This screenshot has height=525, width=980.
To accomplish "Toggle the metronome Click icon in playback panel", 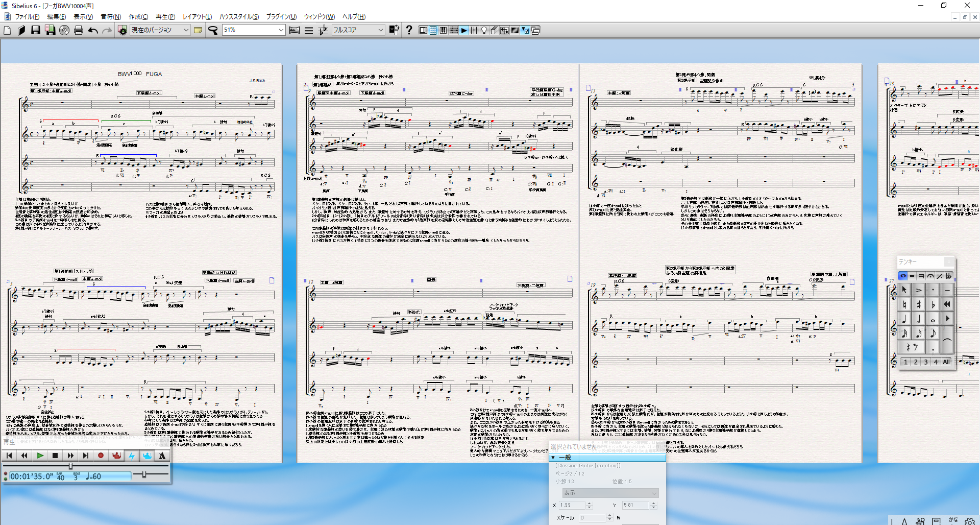I will (162, 456).
